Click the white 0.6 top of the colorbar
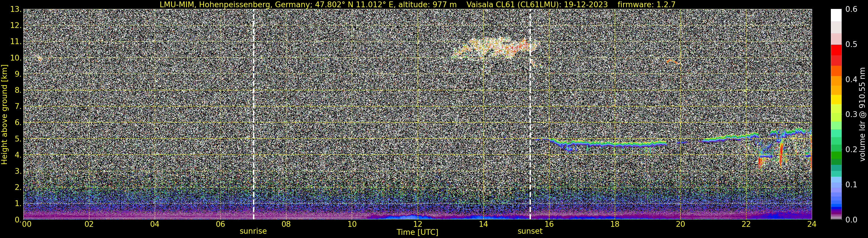This screenshot has height=238, width=868. pyautogui.click(x=836, y=15)
